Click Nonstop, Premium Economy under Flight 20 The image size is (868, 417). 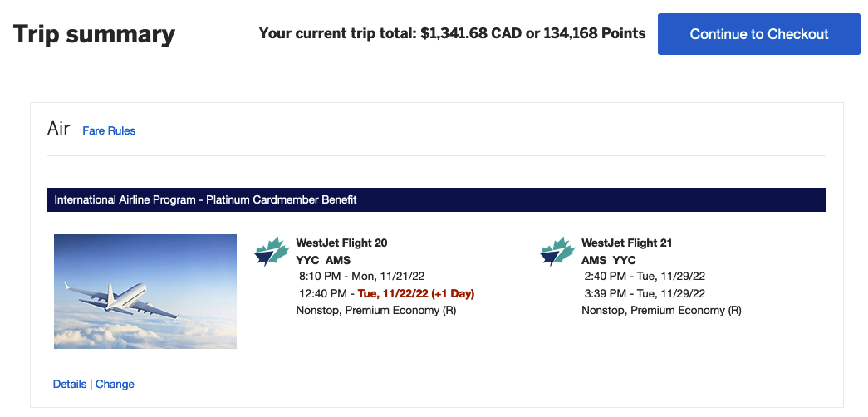click(375, 311)
